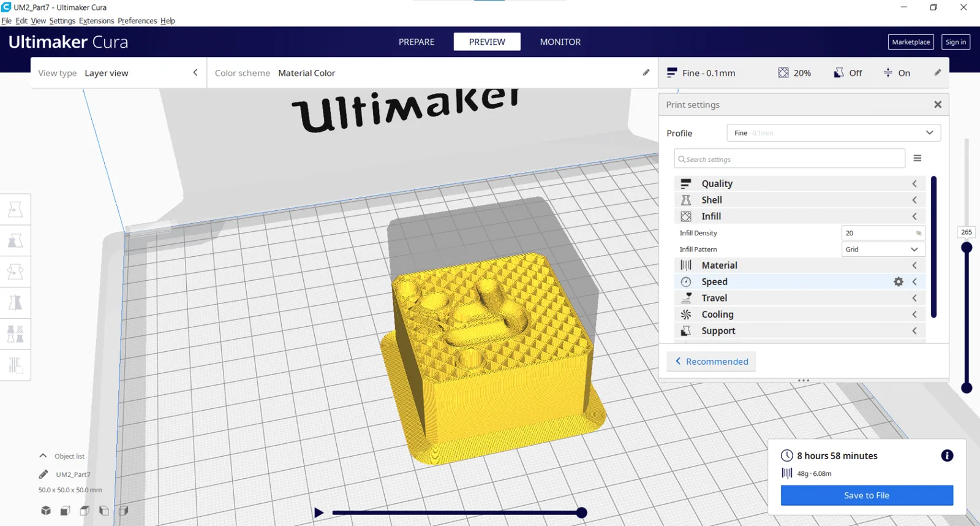Select the Support Blocker tool
This screenshot has width=980, height=526.
coord(15,365)
